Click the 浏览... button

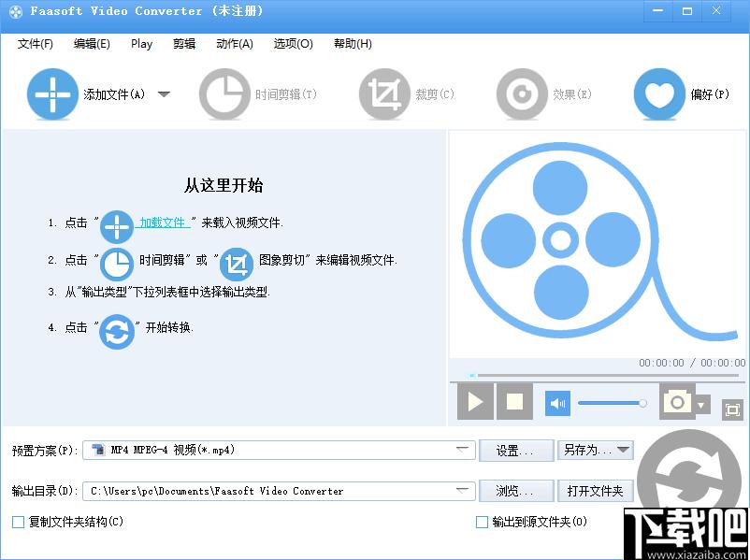[x=516, y=491]
